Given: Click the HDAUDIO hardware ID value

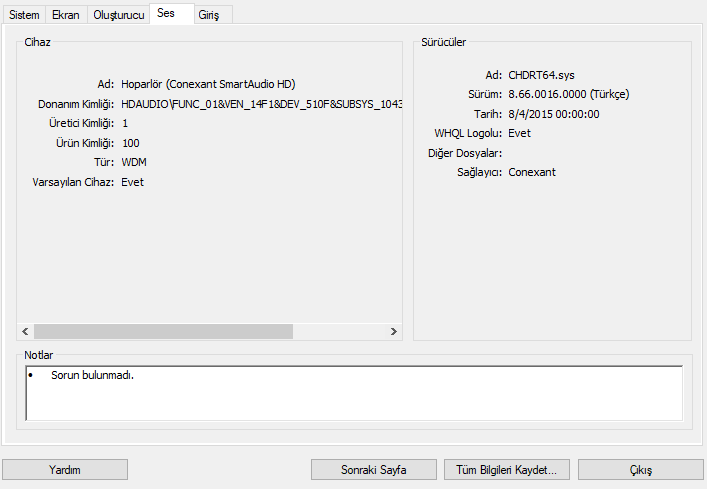Looking at the screenshot, I should tap(261, 104).
